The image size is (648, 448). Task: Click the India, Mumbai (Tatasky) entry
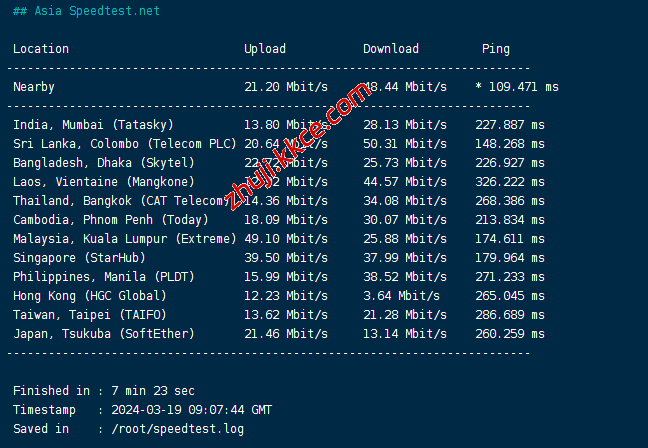(93, 125)
